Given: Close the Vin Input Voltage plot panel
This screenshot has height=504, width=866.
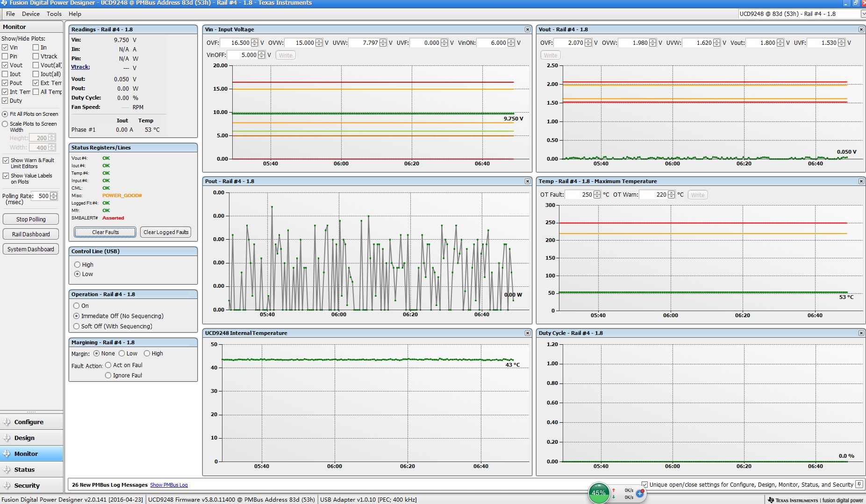Looking at the screenshot, I should 527,29.
